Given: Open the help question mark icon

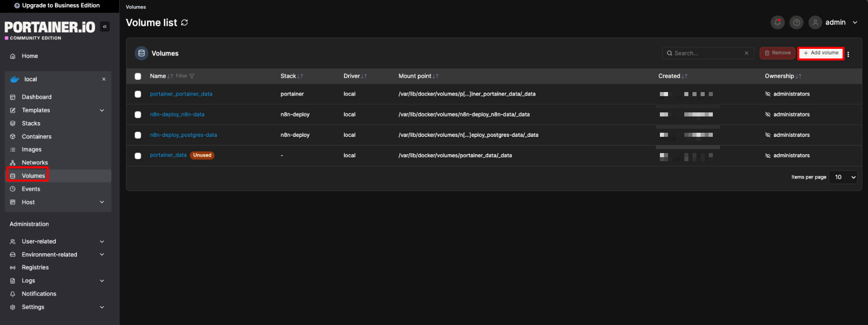Looking at the screenshot, I should point(797,22).
